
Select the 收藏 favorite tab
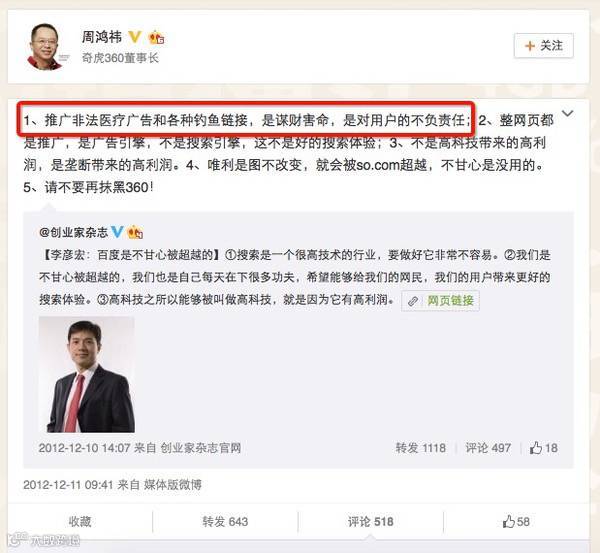click(x=80, y=521)
